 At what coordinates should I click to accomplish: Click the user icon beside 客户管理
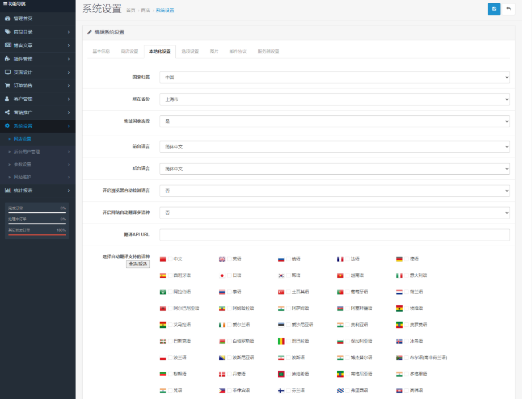[7, 99]
